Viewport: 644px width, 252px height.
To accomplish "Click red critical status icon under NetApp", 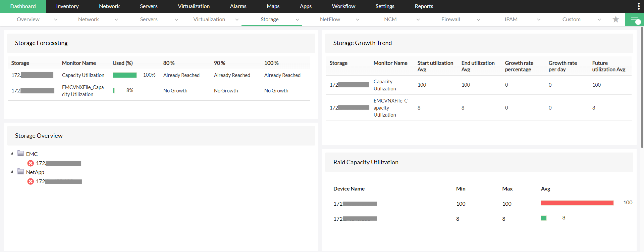I will [31, 181].
